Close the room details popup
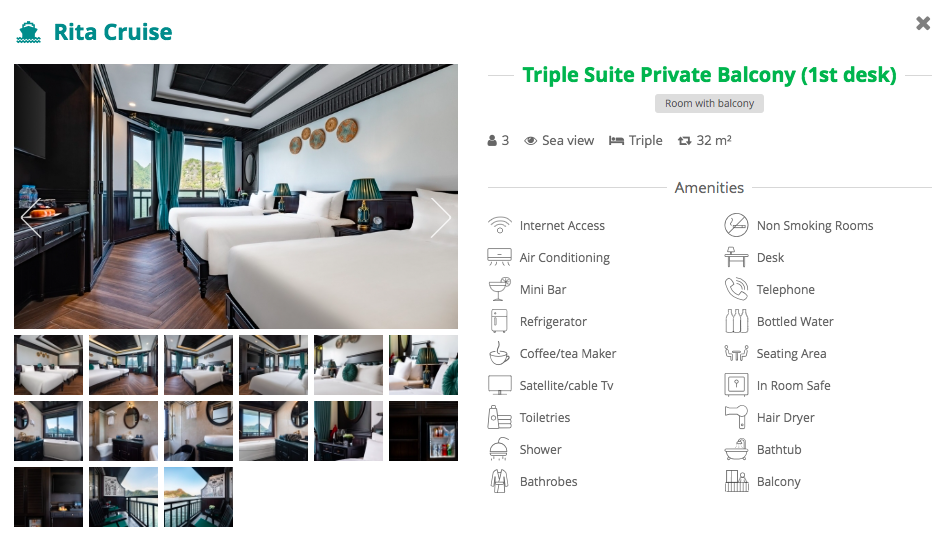Viewport: 945px width, 538px height. pos(923,23)
